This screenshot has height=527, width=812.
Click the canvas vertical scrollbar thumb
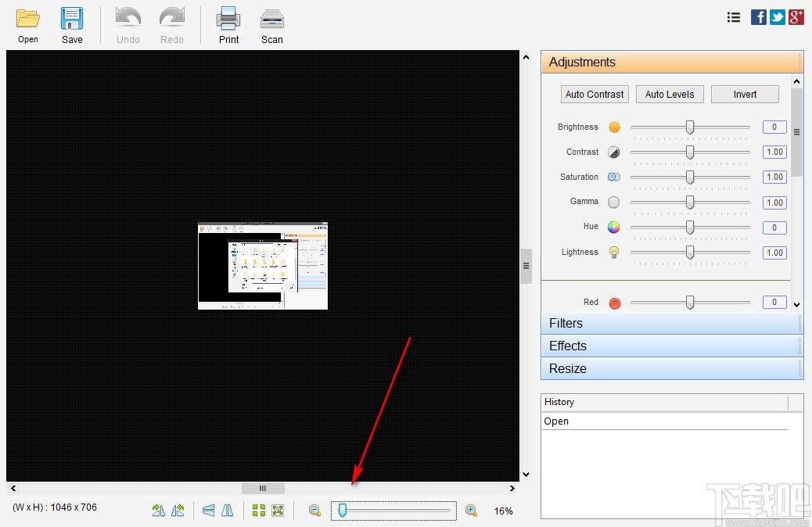[526, 266]
